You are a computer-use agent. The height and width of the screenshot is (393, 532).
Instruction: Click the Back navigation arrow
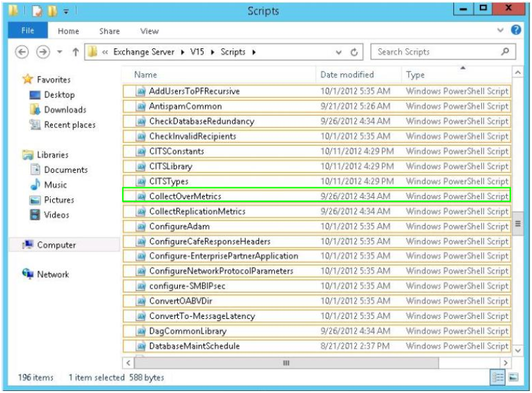(x=22, y=52)
